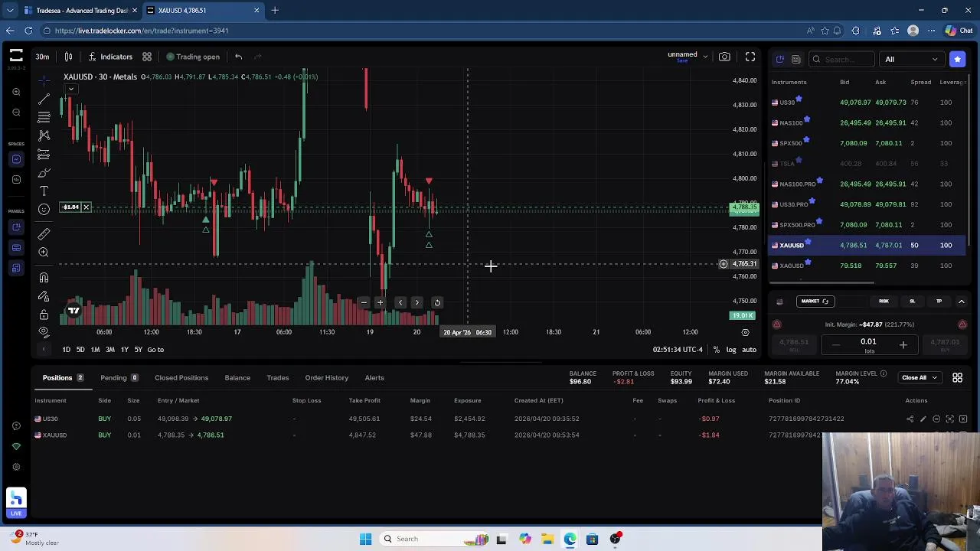Open the Windows Start menu
This screenshot has height=551, width=980.
pos(365,539)
